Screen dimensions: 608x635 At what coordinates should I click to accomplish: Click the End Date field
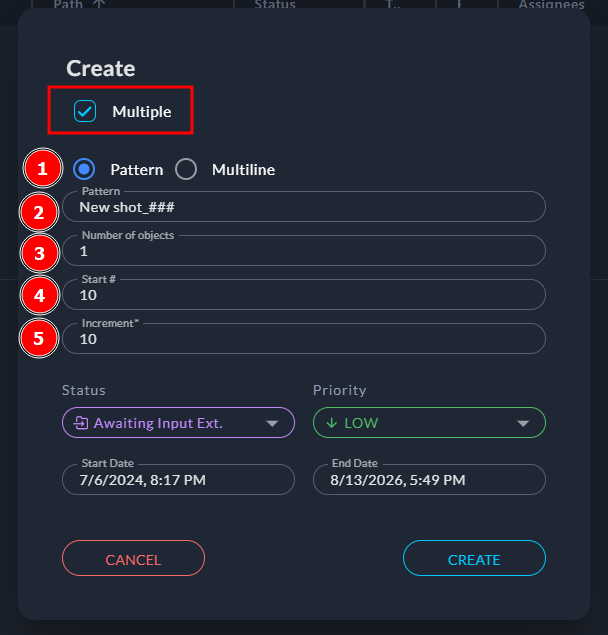tap(429, 480)
